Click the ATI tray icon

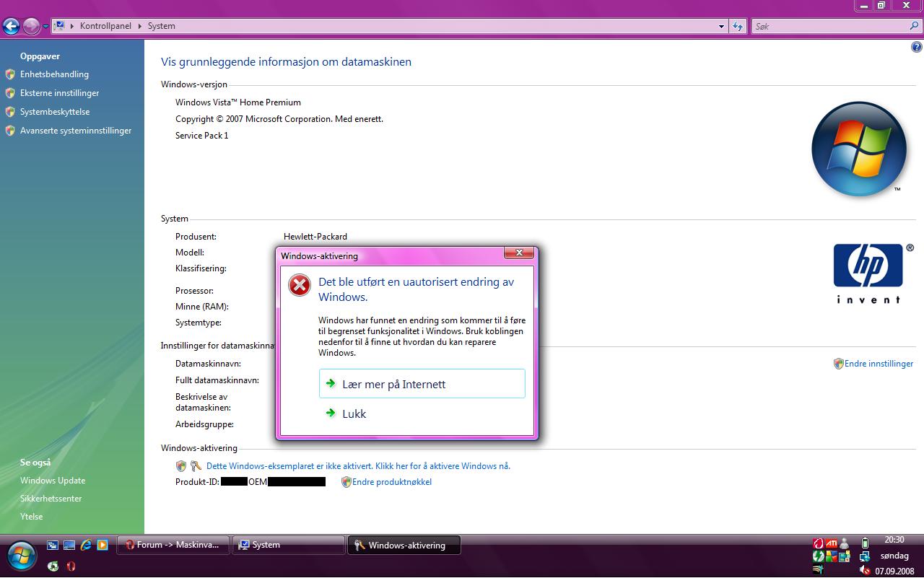coord(831,543)
